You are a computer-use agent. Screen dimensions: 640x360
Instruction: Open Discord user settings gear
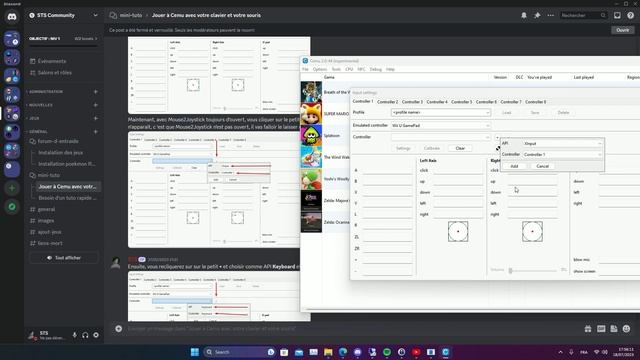click(96, 335)
